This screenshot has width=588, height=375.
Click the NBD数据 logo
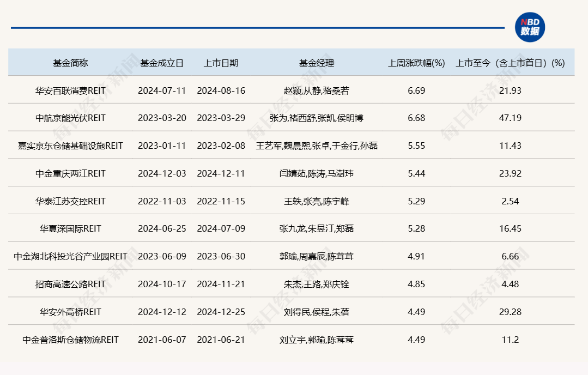pos(530,27)
